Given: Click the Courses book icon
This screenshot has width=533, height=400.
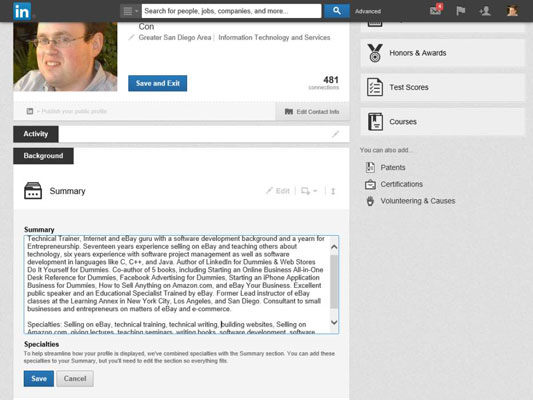Looking at the screenshot, I should (375, 122).
